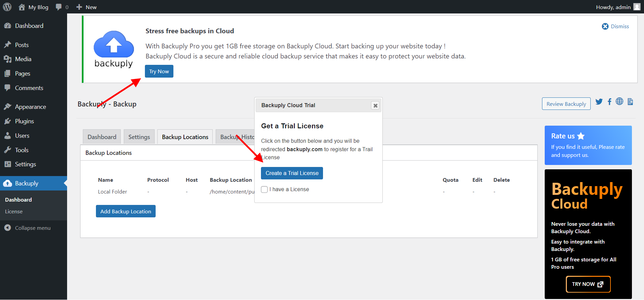This screenshot has height=300, width=644.
Task: Open the admin user avatar
Action: tap(637, 7)
